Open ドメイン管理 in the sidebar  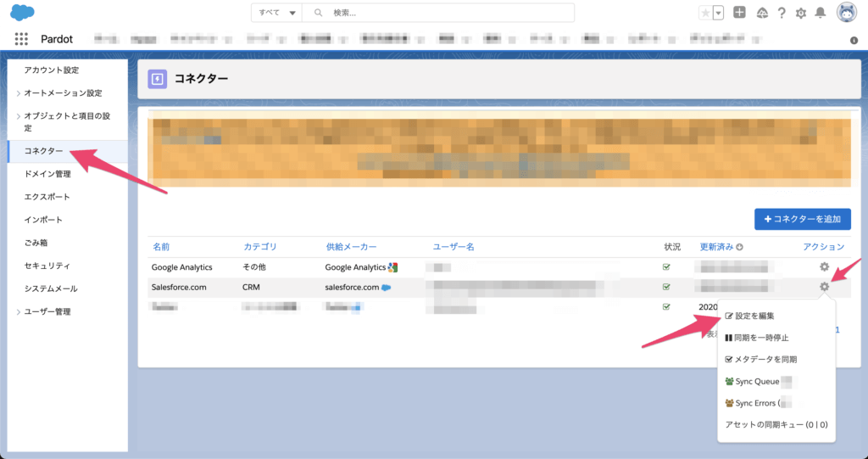tap(47, 174)
